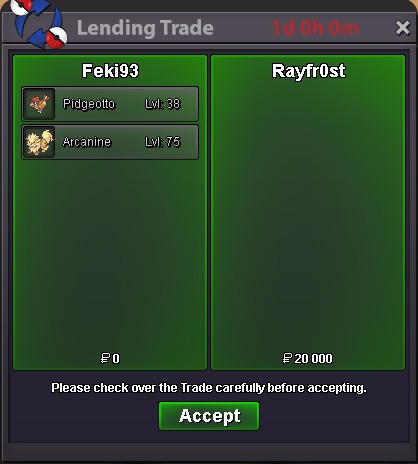Accept the lending trade
The width and height of the screenshot is (418, 464).
tap(209, 416)
